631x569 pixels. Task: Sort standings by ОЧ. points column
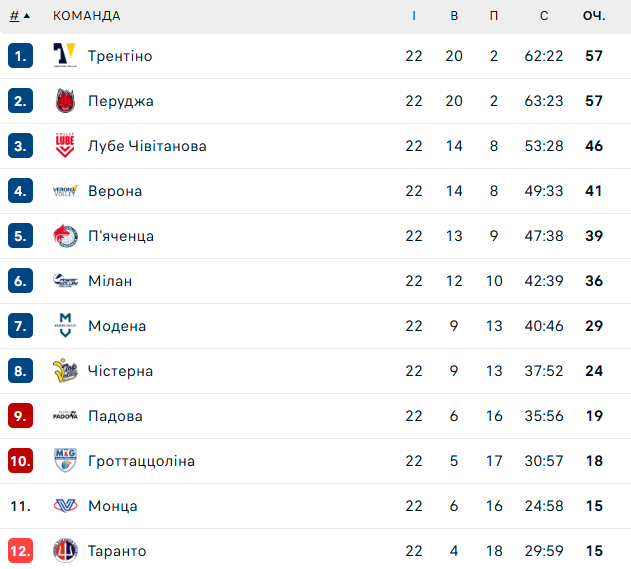[x=594, y=16]
